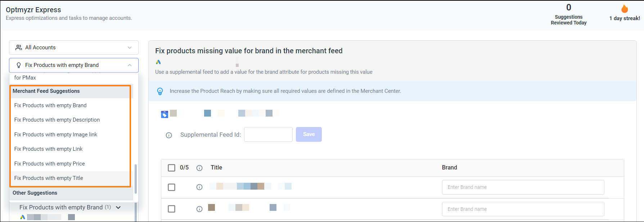Click info icon beside Supplemental Feed Id

(x=169, y=135)
